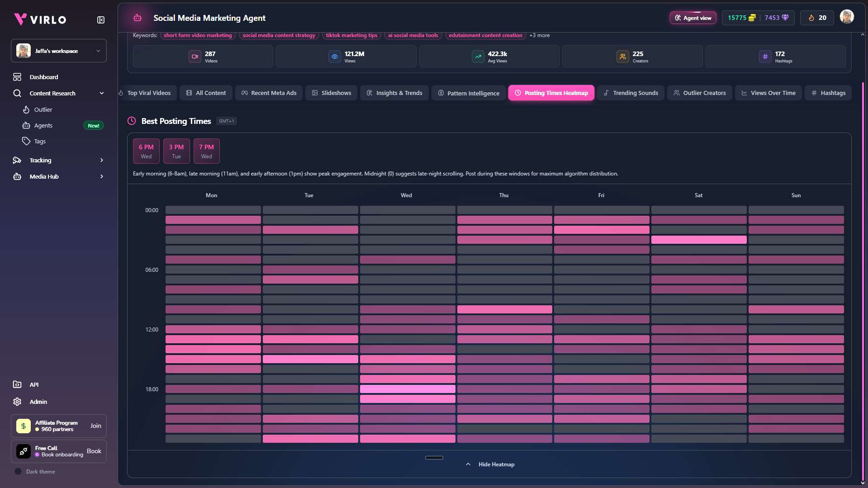Click Book for free onboarding call

pyautogui.click(x=94, y=451)
